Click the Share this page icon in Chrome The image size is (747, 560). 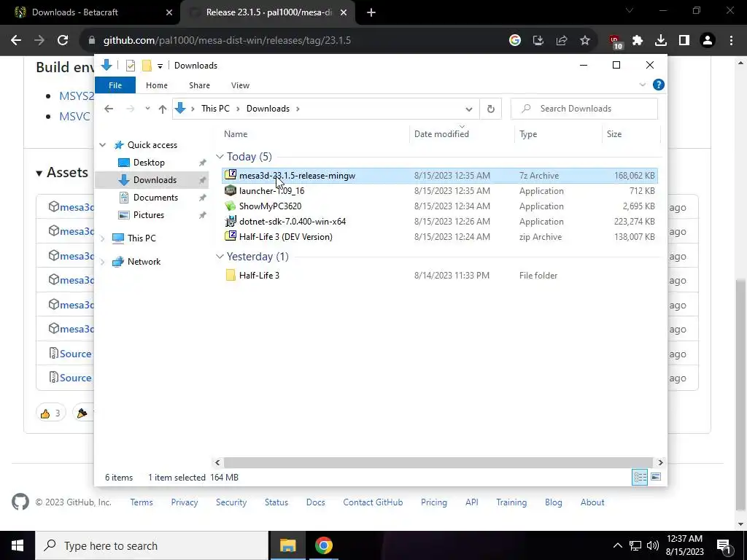pos(562,41)
